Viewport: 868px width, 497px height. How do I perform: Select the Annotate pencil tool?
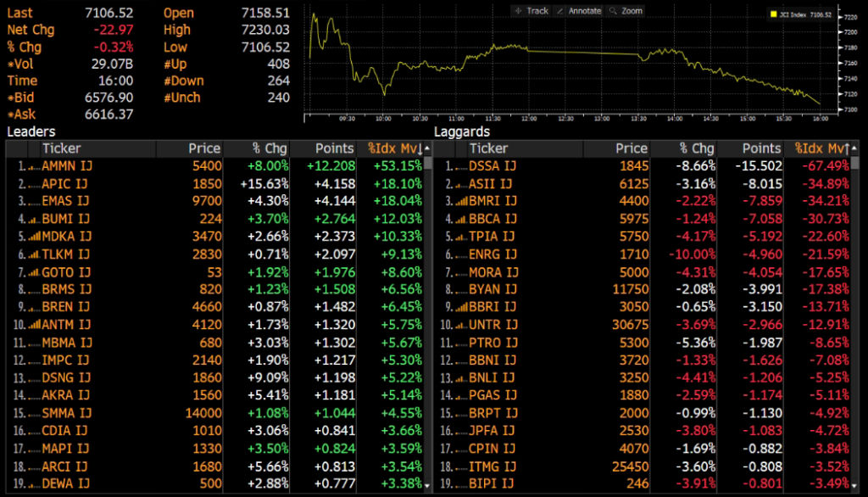pos(579,11)
